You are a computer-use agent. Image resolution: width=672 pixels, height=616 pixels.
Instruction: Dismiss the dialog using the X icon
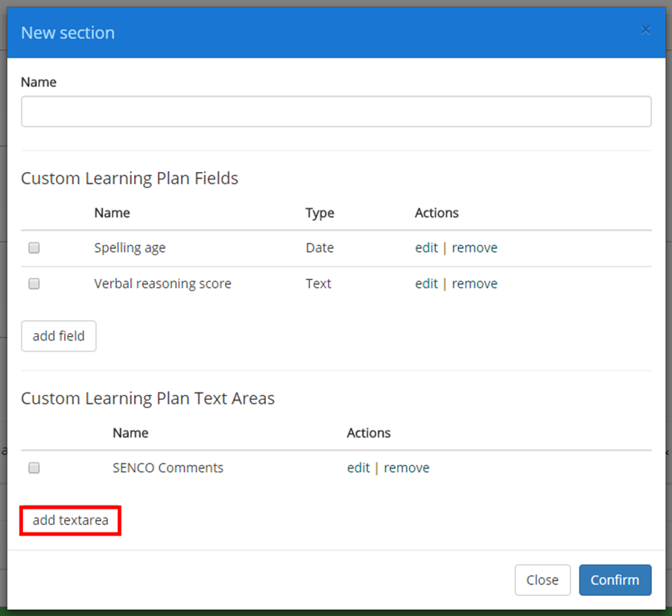pyautogui.click(x=645, y=30)
